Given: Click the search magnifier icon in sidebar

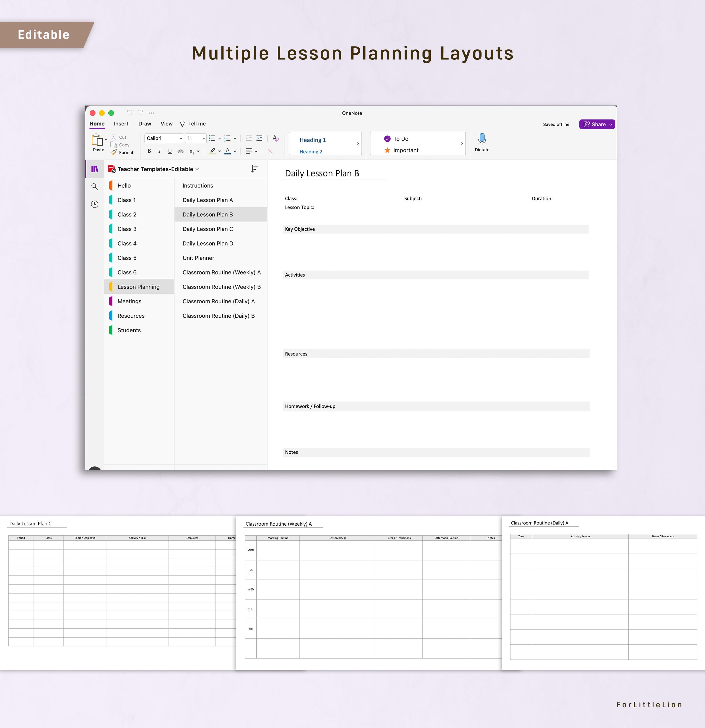Looking at the screenshot, I should (x=95, y=186).
